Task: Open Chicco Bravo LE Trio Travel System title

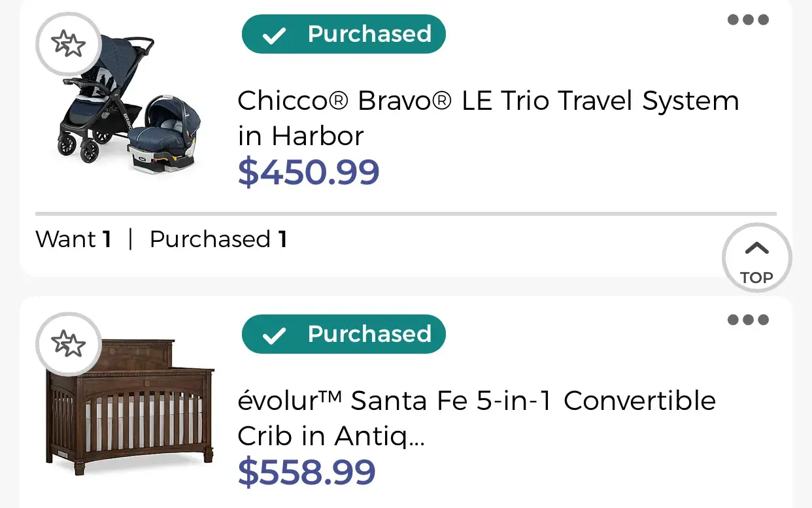Action: coord(488,101)
